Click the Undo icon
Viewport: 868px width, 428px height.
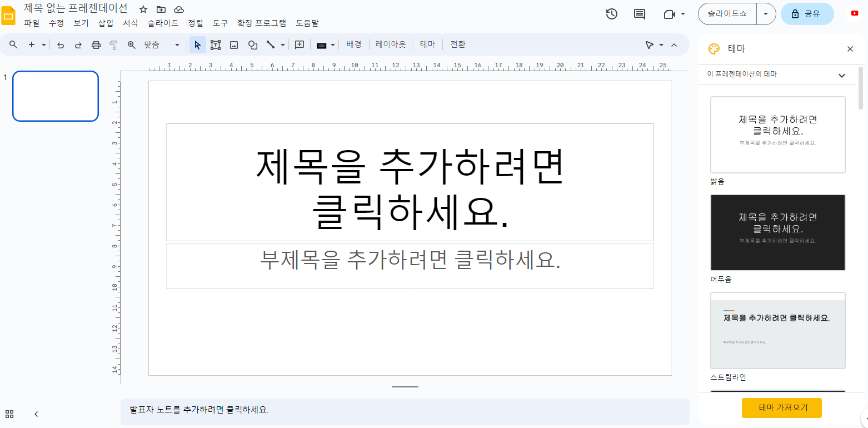(61, 44)
